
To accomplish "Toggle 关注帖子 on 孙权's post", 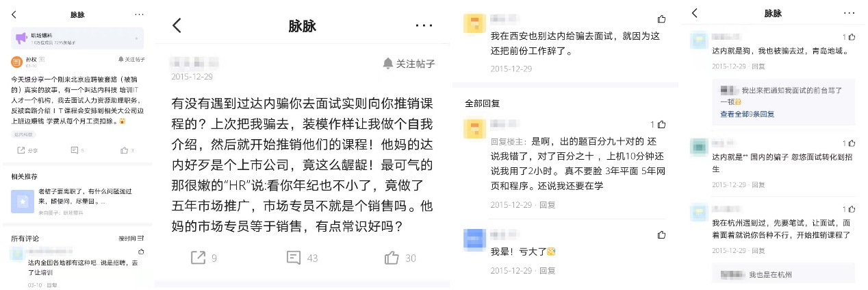I will 131,60.
